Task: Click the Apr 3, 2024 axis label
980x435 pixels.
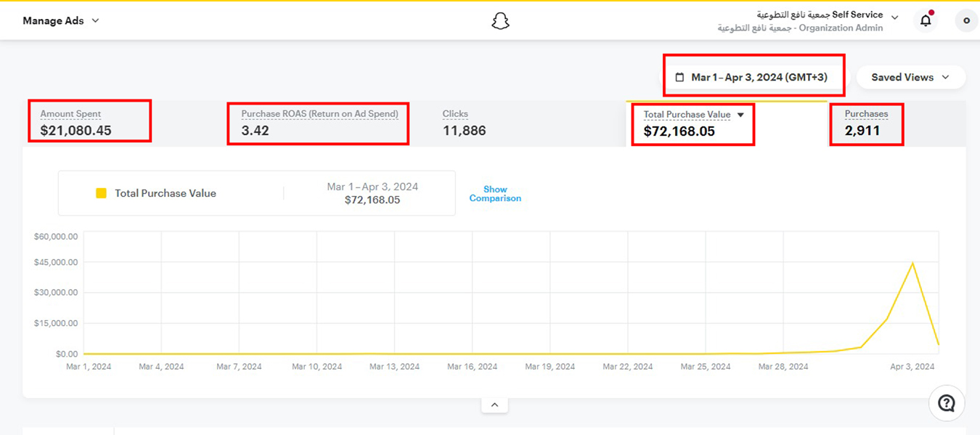Action: (912, 367)
